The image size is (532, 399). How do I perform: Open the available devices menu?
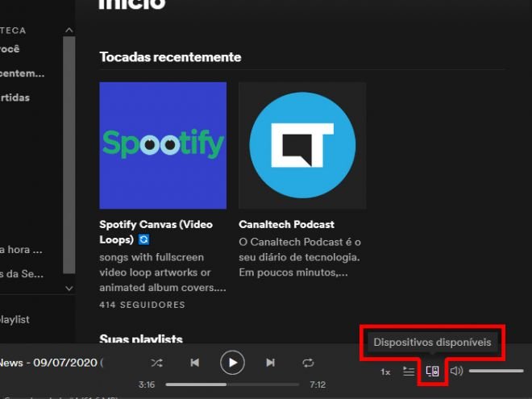coord(432,371)
